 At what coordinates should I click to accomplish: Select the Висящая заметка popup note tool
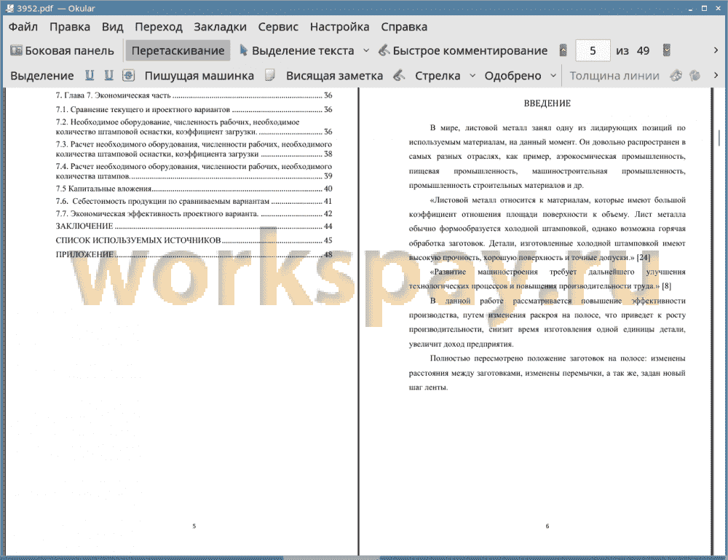[x=334, y=76]
